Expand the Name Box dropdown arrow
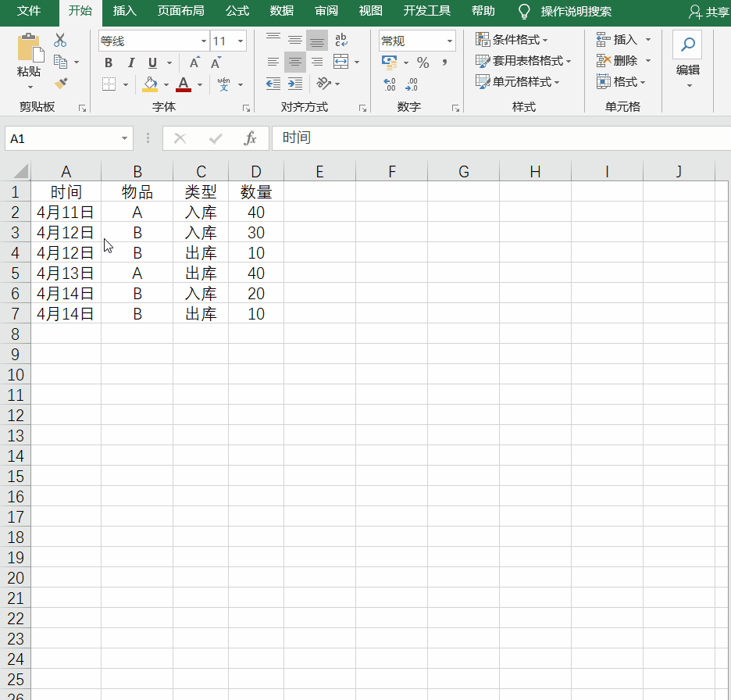Viewport: 731px width, 700px height. tap(124, 138)
